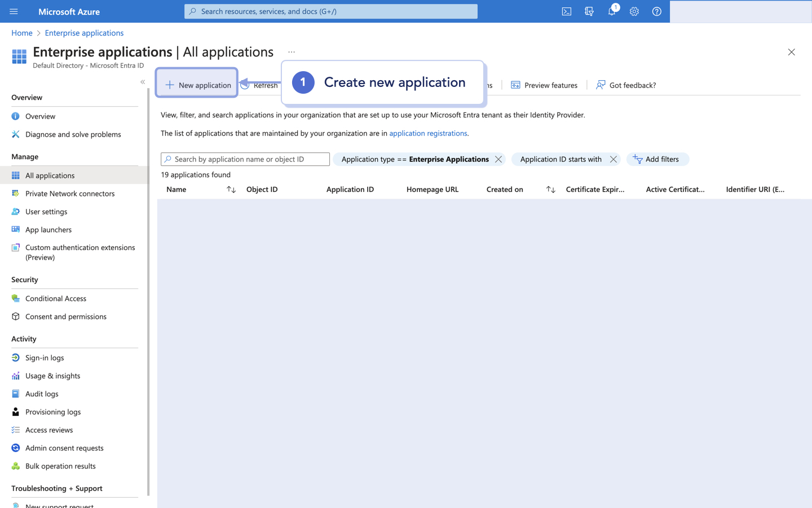Open the All applications section

click(x=51, y=175)
